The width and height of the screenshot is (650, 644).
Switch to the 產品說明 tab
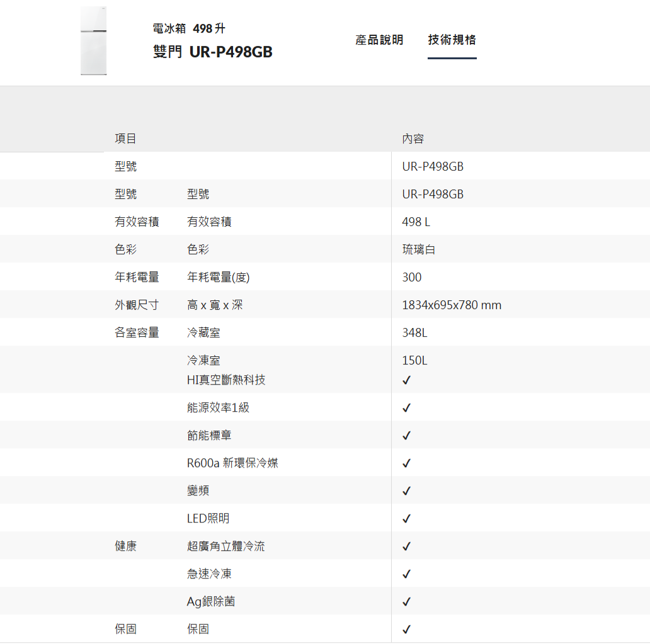point(379,40)
